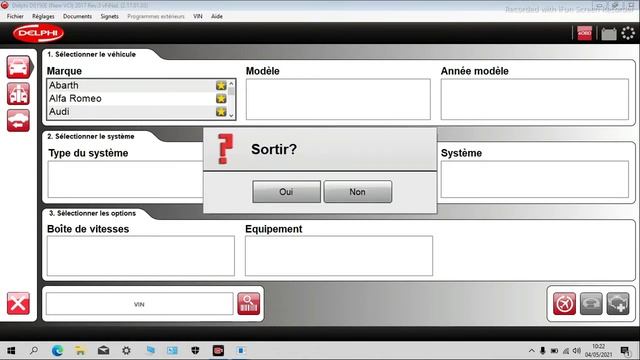
Task: Click the taskbar search icon
Action: pos(34,351)
